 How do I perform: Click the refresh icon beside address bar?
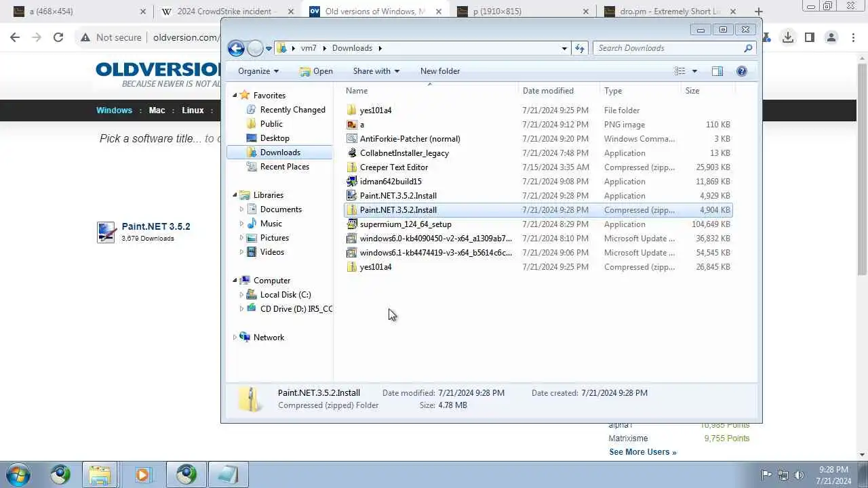580,48
